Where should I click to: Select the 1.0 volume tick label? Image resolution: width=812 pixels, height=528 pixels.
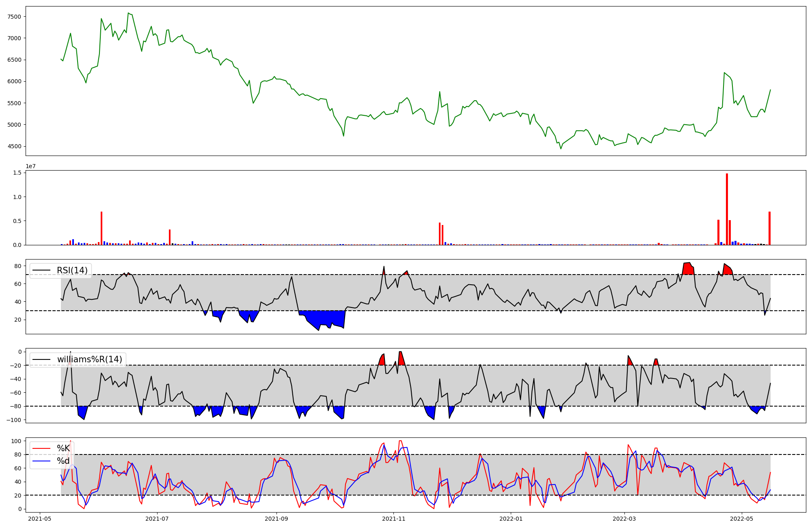pyautogui.click(x=17, y=197)
